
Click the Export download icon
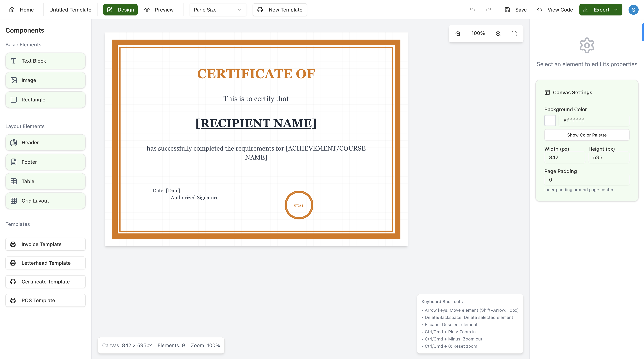[x=586, y=10]
